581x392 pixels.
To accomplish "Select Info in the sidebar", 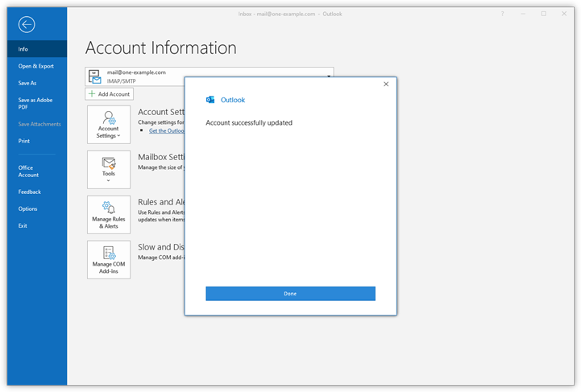I will (x=23, y=49).
